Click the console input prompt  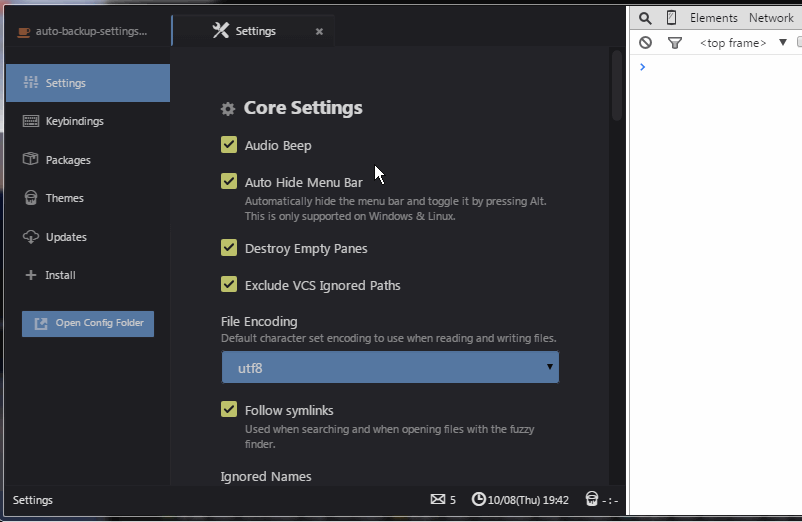[716, 67]
